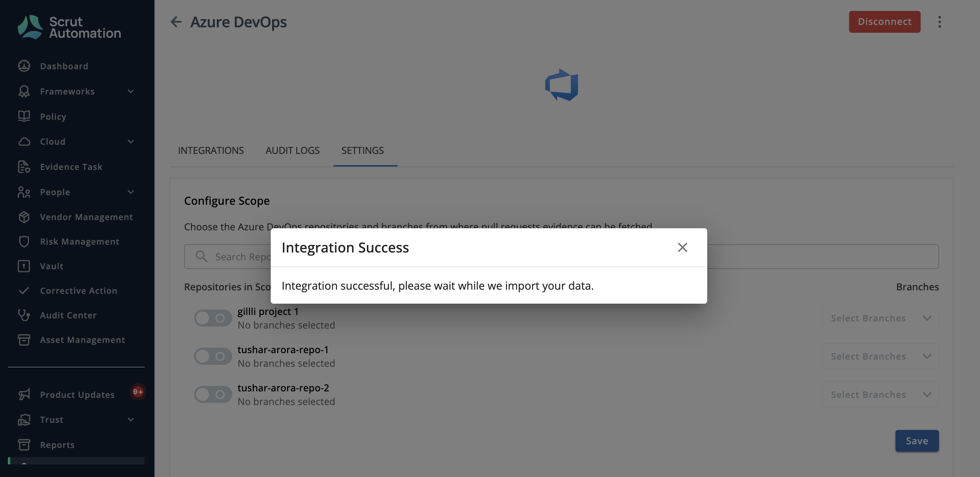
Task: Click the Product Updates megaphone icon
Action: (x=24, y=394)
